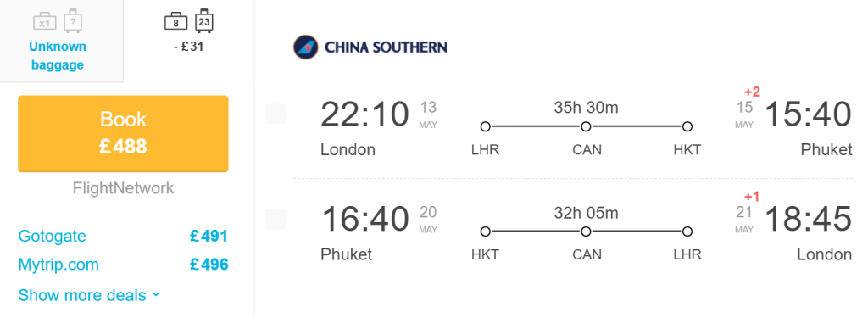The image size is (868, 318).
Task: Click the unknown checked bag question-mark icon
Action: [x=73, y=20]
